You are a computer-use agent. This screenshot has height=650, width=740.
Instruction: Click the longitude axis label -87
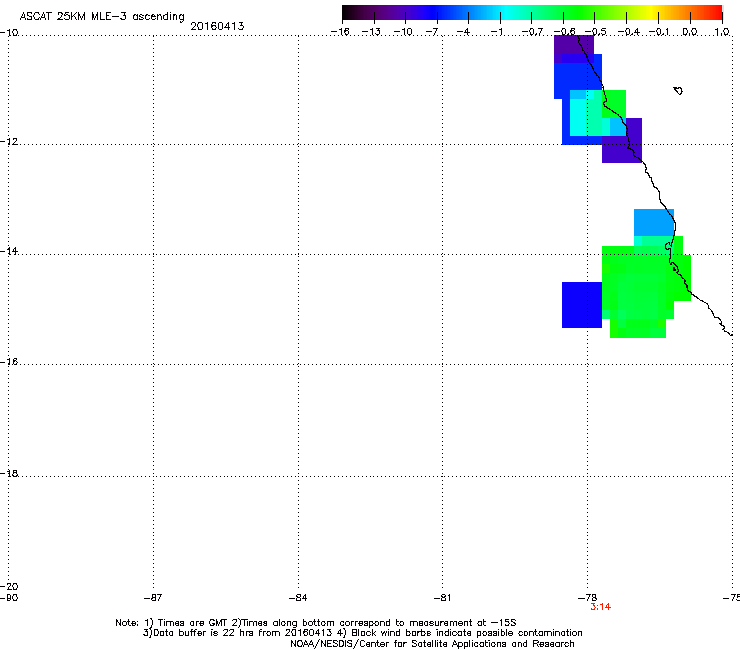coord(153,598)
